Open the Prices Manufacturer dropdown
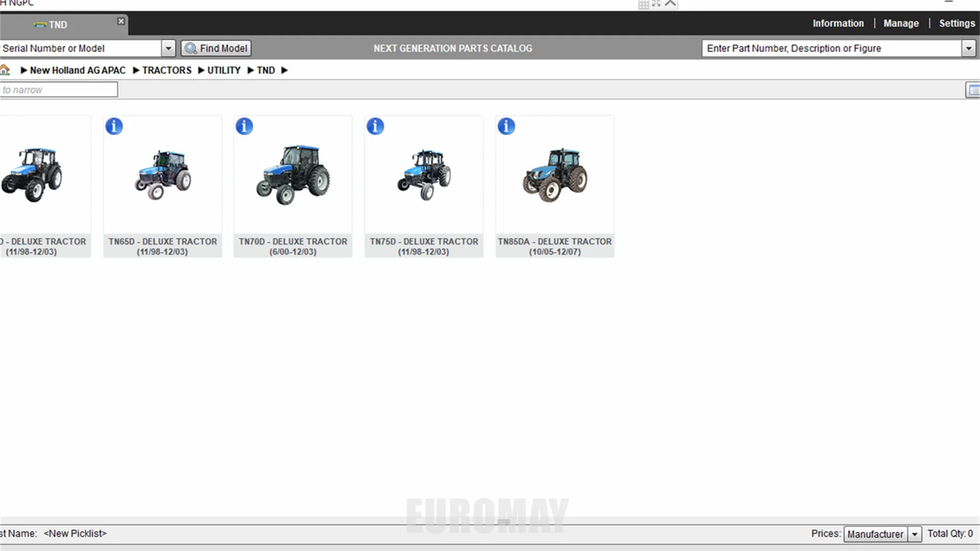 915,534
